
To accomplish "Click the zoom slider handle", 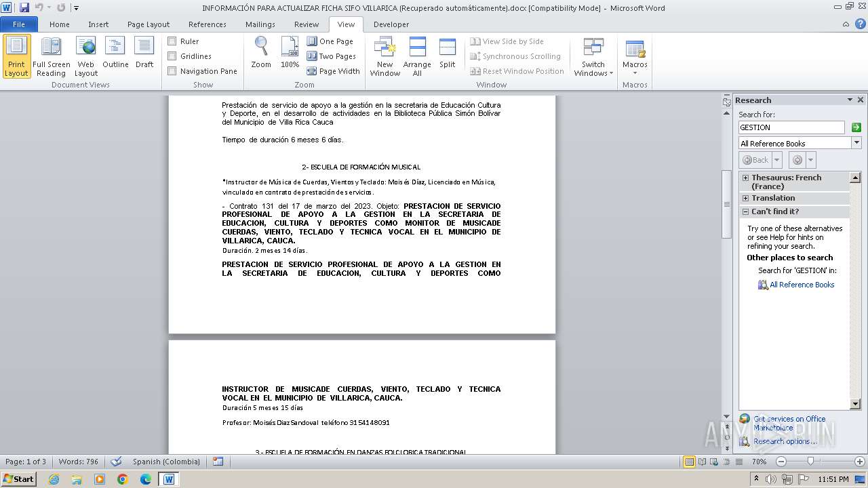I will [810, 462].
